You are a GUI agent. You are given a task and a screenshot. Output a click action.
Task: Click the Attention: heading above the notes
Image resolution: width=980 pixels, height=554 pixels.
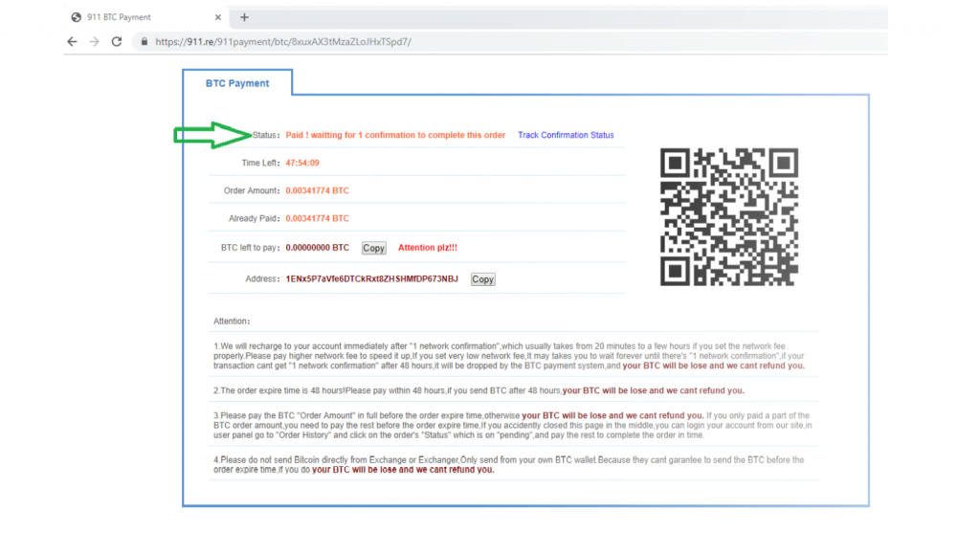click(232, 321)
